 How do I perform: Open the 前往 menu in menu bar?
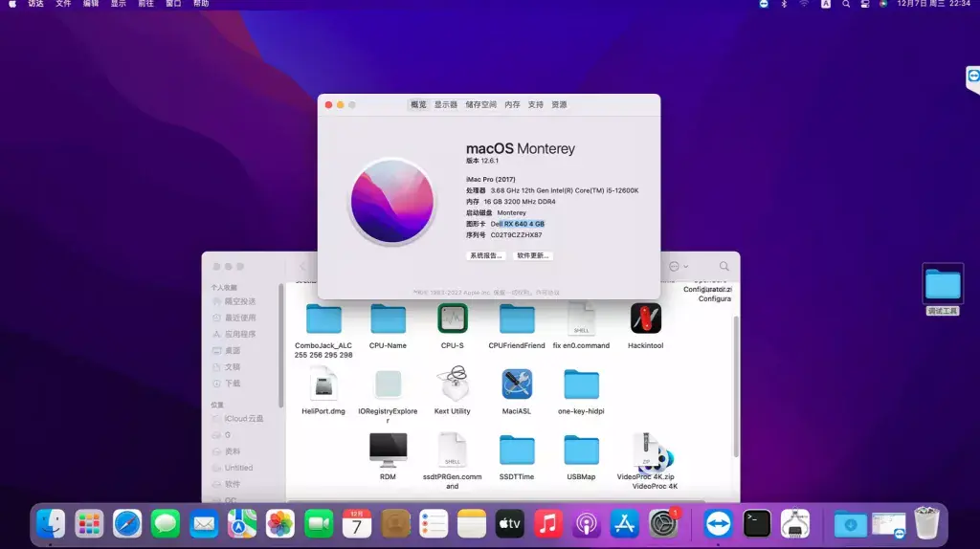(x=145, y=4)
